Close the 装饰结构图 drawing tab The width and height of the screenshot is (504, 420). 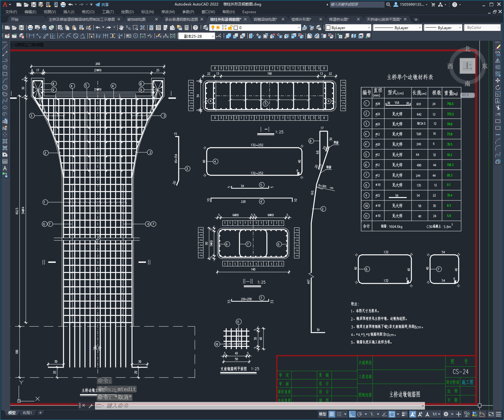pos(157,19)
